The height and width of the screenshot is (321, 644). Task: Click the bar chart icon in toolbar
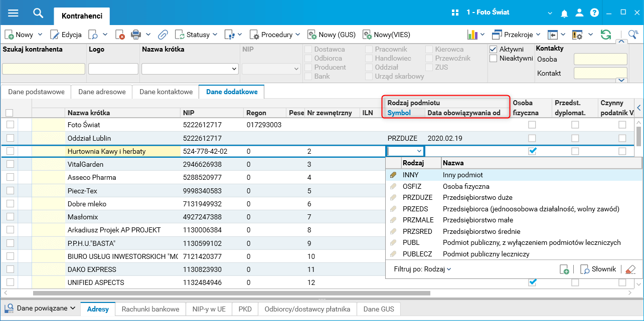[x=472, y=35]
